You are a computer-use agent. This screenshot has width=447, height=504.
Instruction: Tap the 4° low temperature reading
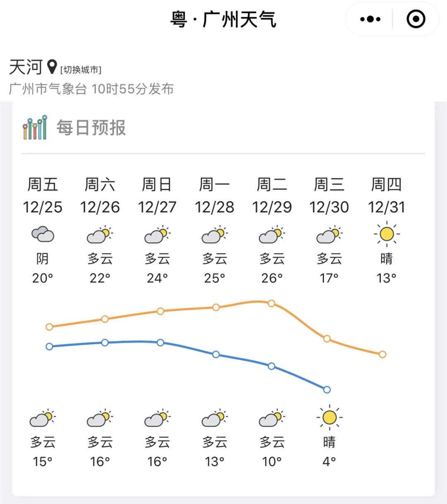point(329,461)
